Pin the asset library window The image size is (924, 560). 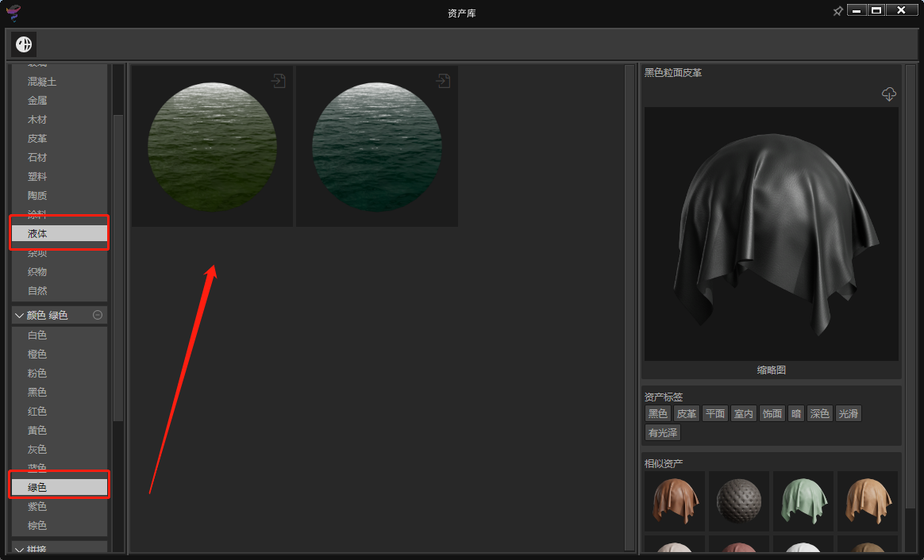pyautogui.click(x=837, y=11)
